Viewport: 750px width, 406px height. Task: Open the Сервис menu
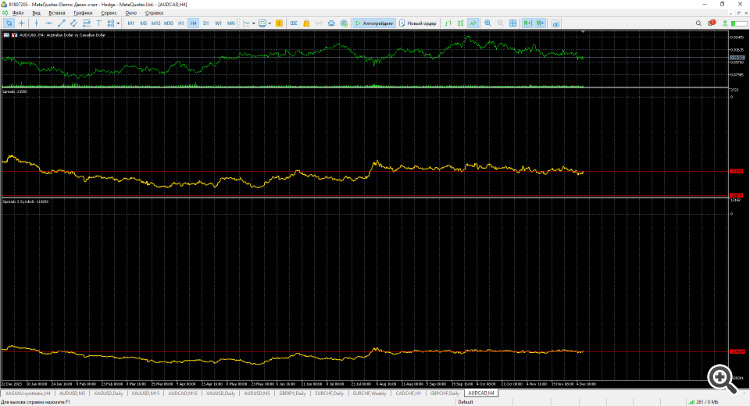coord(109,13)
